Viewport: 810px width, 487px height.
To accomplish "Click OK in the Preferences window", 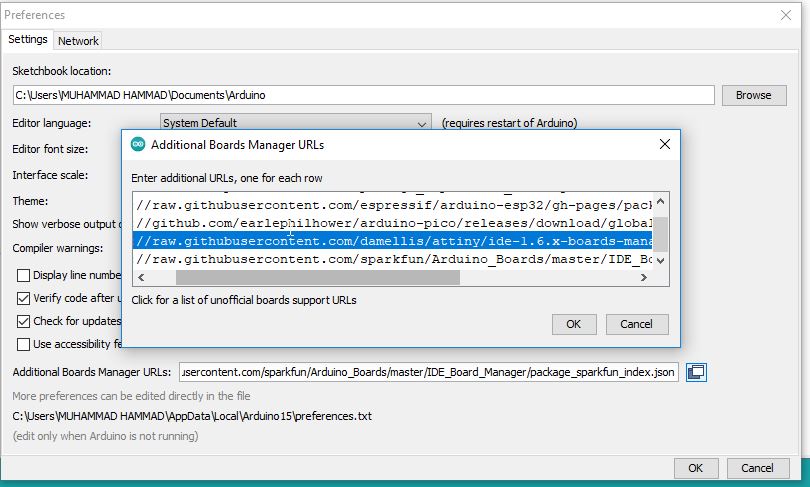I will [x=695, y=468].
